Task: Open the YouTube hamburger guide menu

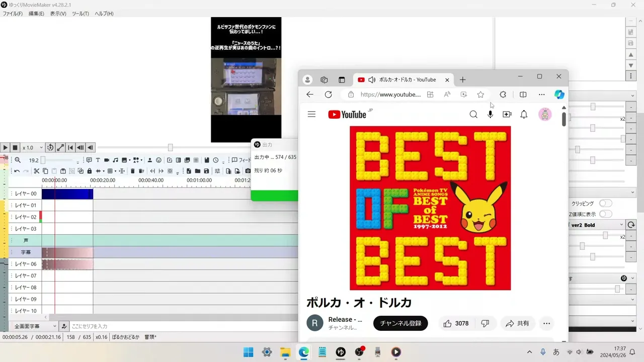Action: 311,114
